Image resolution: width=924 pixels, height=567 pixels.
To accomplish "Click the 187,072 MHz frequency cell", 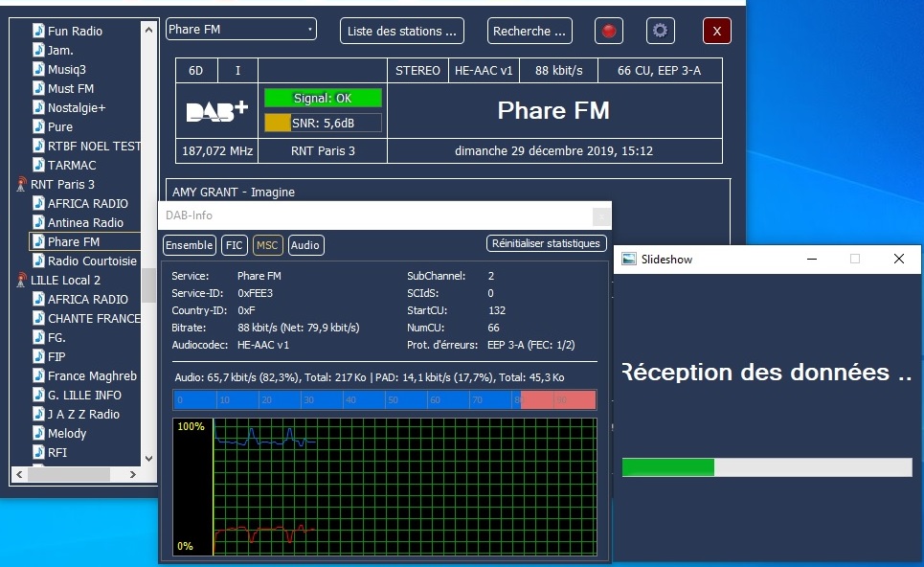I will pos(216,151).
